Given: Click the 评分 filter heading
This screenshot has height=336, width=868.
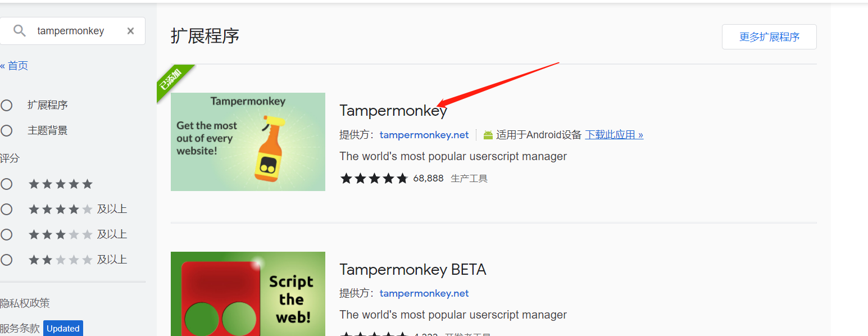Looking at the screenshot, I should [10, 158].
